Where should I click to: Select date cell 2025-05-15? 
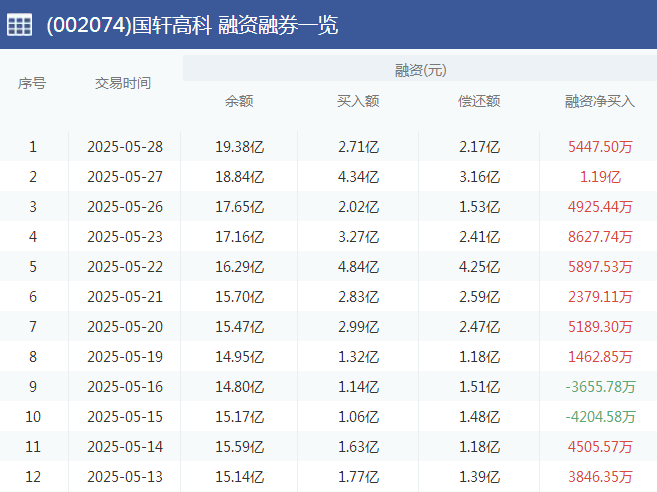[x=125, y=417]
